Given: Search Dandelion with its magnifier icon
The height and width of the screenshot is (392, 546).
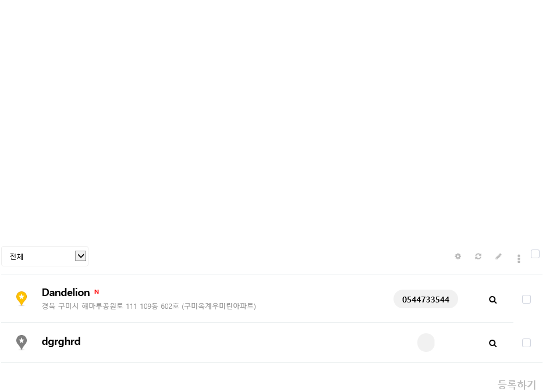Looking at the screenshot, I should click(x=492, y=300).
